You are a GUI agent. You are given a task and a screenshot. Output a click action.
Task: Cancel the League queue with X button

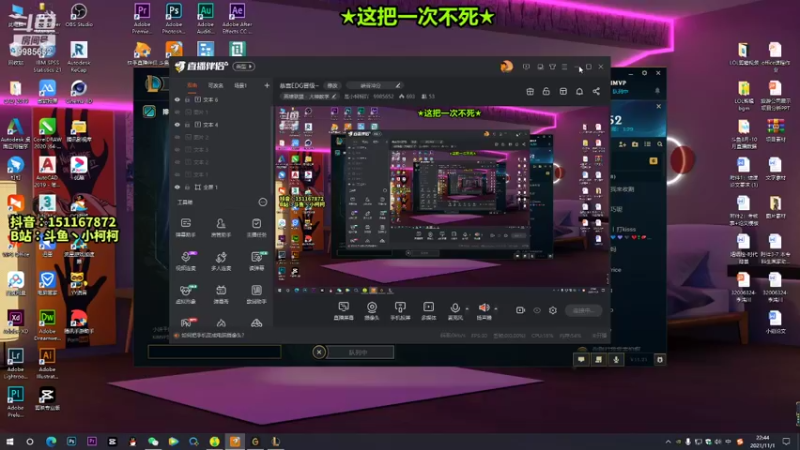point(319,352)
